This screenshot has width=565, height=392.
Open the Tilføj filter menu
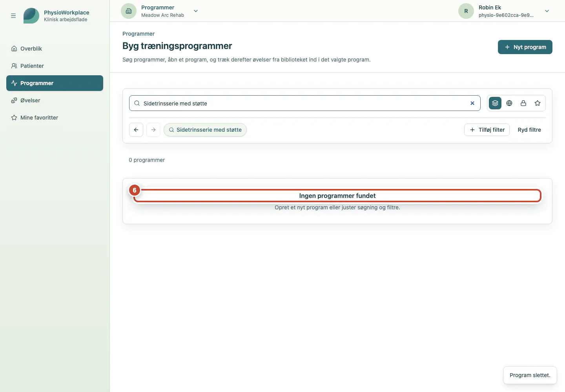point(487,130)
